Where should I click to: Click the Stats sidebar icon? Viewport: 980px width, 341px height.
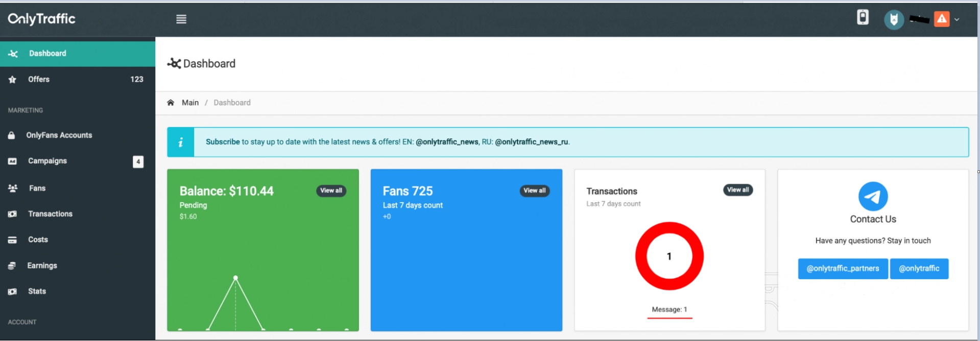pos(12,291)
